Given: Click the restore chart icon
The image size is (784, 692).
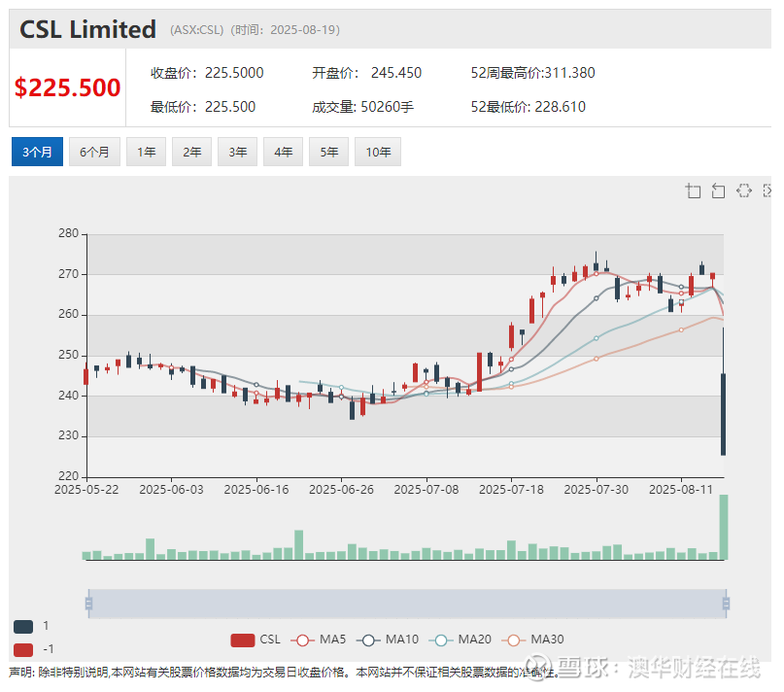Looking at the screenshot, I should pos(744,190).
